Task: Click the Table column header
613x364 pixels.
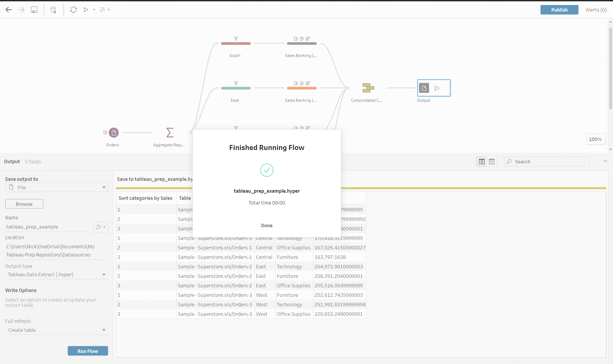Action: (x=185, y=198)
